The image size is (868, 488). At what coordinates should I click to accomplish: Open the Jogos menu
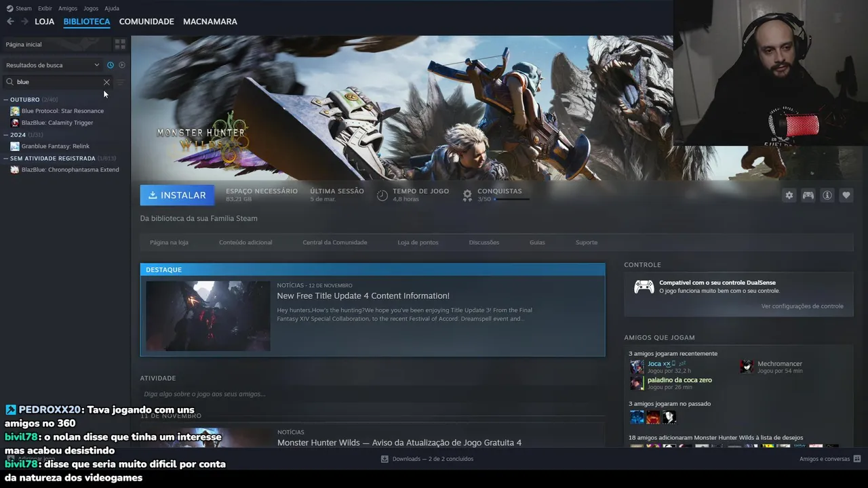click(91, 8)
